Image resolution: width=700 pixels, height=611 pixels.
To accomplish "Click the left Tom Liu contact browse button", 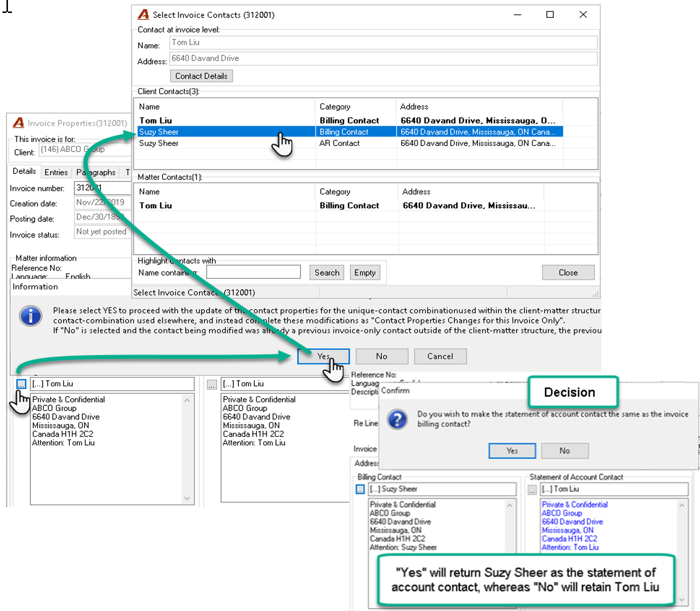I will 21,384.
